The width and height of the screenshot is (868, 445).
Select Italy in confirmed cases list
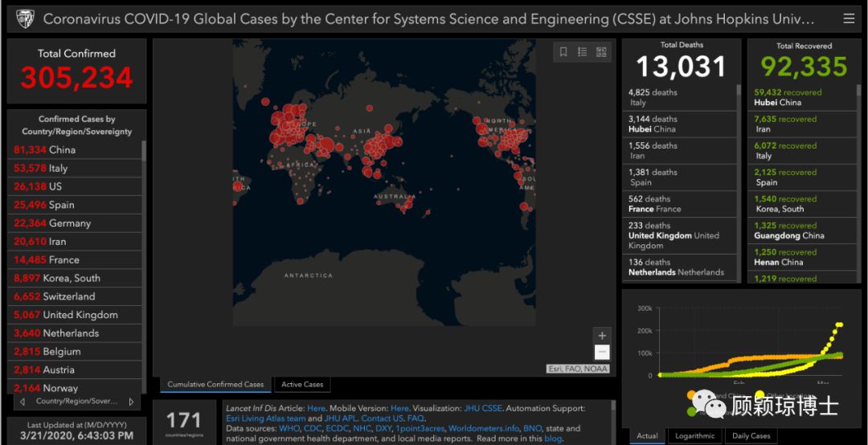(x=75, y=168)
